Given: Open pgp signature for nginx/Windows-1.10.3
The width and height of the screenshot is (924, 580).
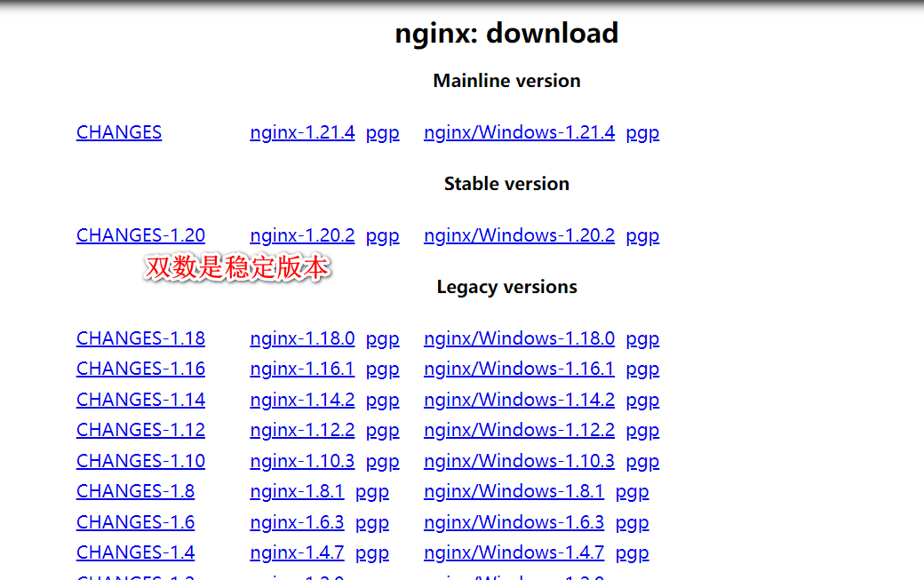Looking at the screenshot, I should coord(642,462).
